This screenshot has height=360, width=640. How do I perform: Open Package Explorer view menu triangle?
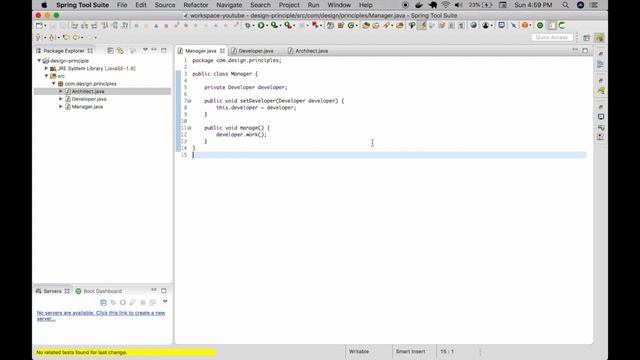tap(145, 50)
